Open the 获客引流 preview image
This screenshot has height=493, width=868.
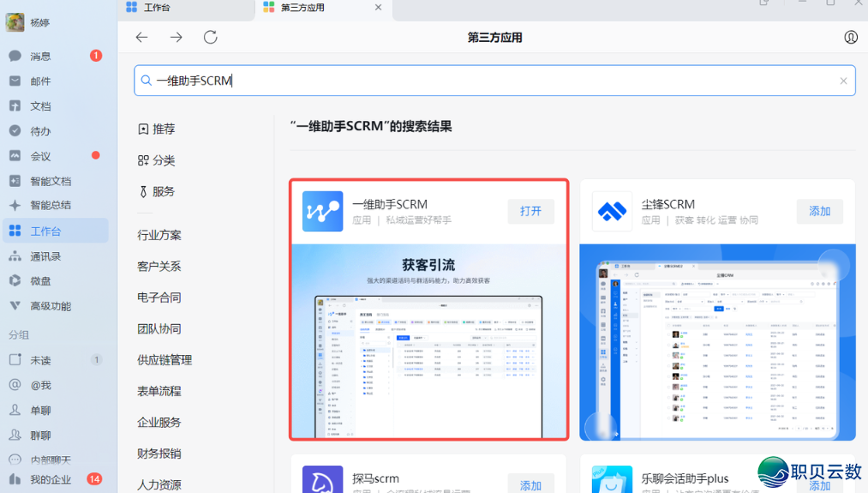click(429, 341)
